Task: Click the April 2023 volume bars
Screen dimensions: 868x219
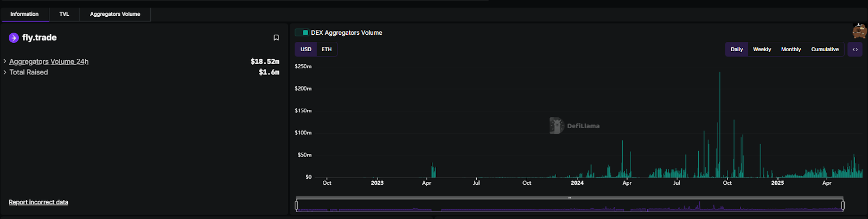Action: (433, 170)
